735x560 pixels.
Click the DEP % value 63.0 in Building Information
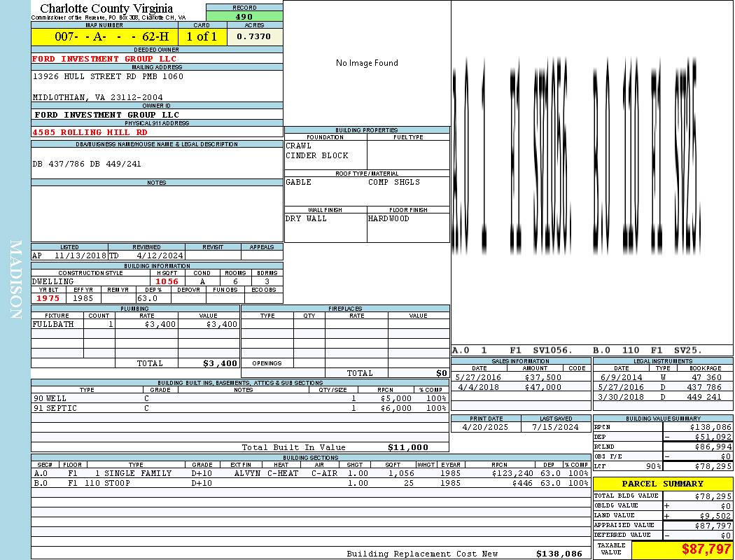tap(147, 298)
